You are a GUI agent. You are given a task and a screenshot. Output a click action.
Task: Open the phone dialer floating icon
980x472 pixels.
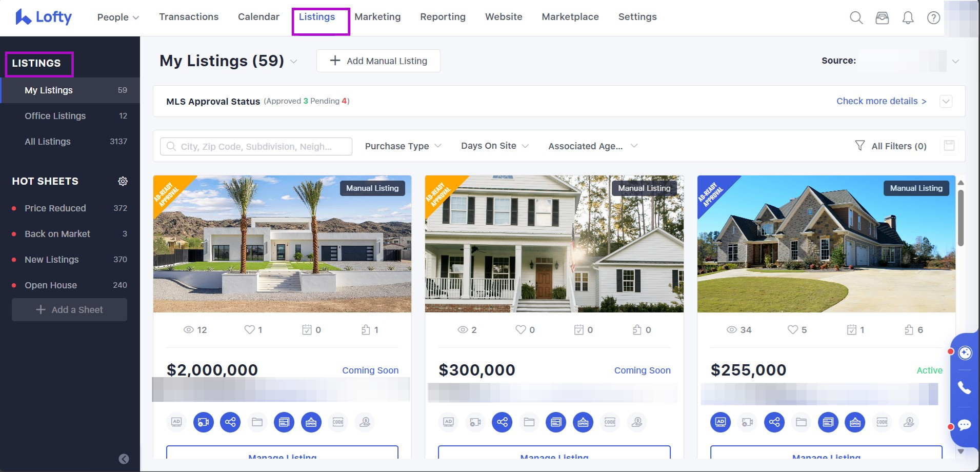coord(965,388)
